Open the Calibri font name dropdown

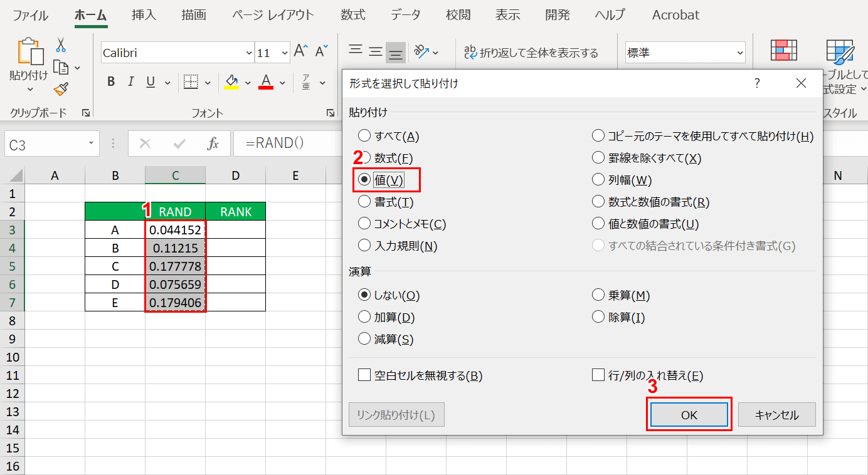pos(249,53)
